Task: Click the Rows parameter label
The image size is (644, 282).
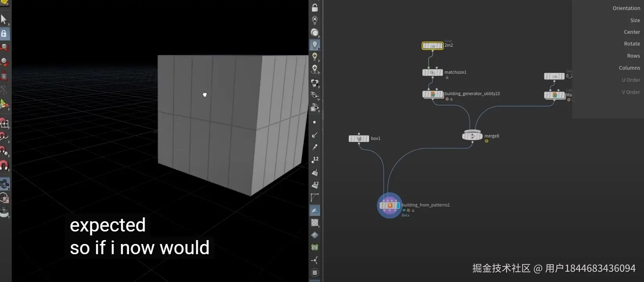Action: 633,56
